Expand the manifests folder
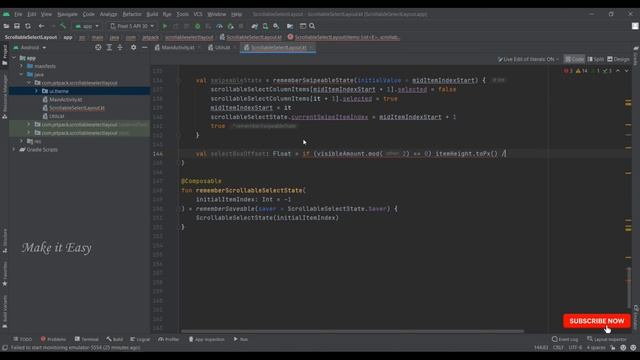Viewport: 640px width, 360px height. tap(22, 66)
